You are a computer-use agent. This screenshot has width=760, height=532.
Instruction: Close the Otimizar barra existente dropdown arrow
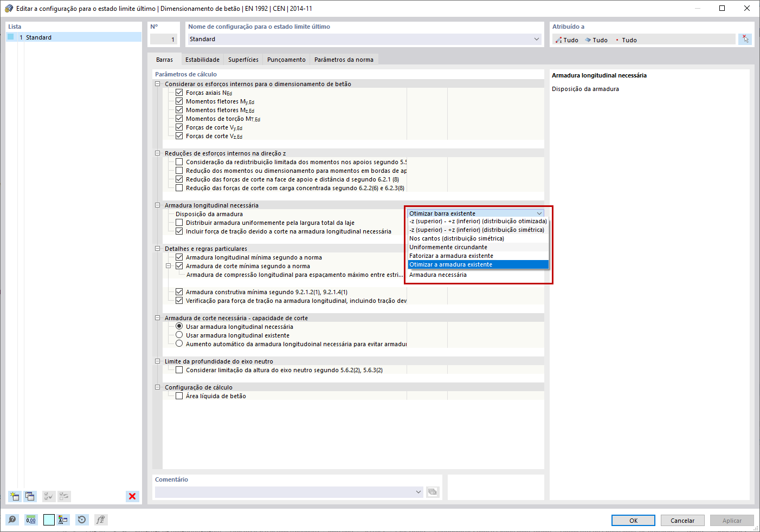(x=539, y=213)
